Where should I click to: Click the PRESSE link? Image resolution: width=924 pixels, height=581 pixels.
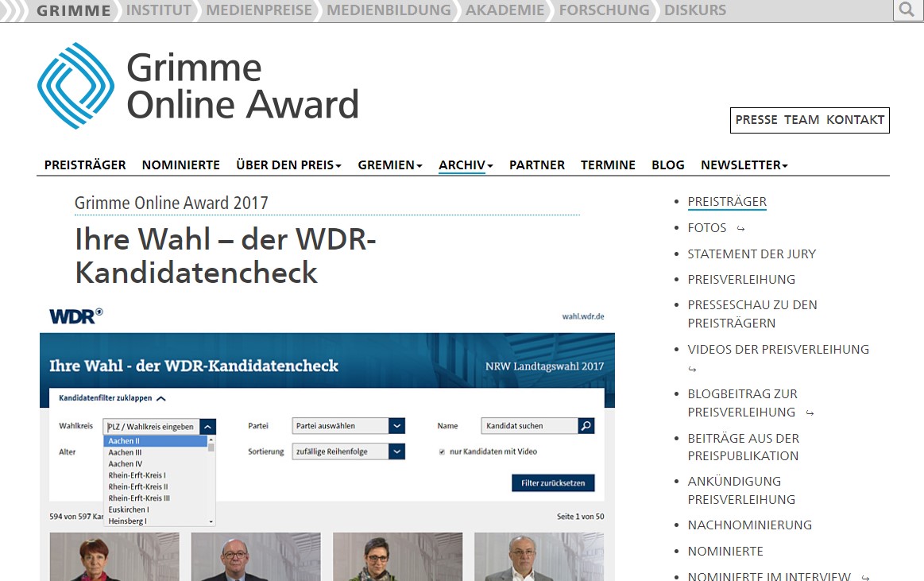(x=756, y=119)
